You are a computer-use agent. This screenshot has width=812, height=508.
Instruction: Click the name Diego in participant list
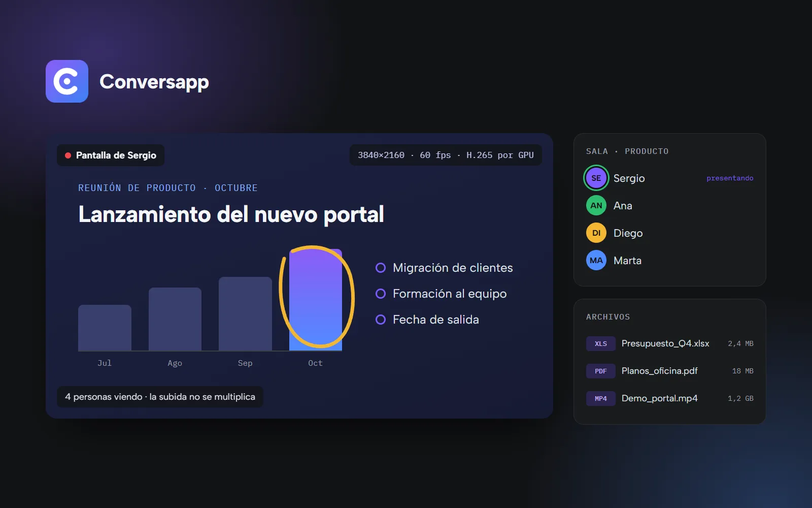coord(628,233)
